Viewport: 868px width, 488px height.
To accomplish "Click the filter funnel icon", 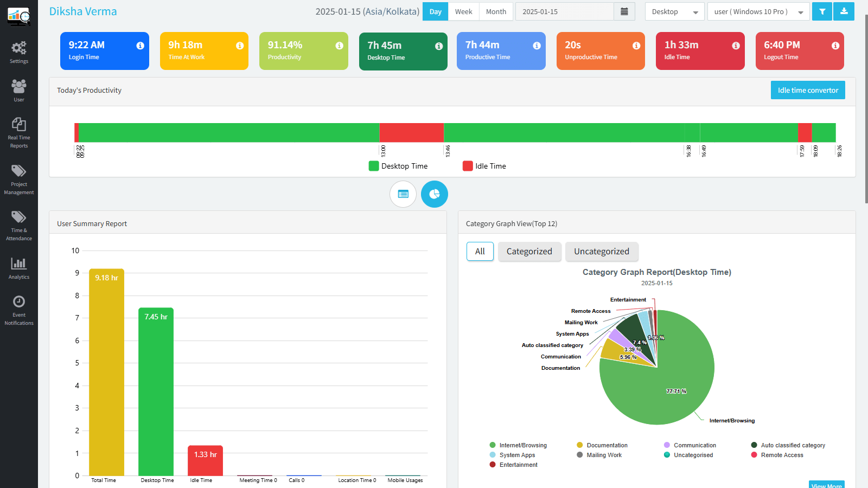I will (x=822, y=11).
